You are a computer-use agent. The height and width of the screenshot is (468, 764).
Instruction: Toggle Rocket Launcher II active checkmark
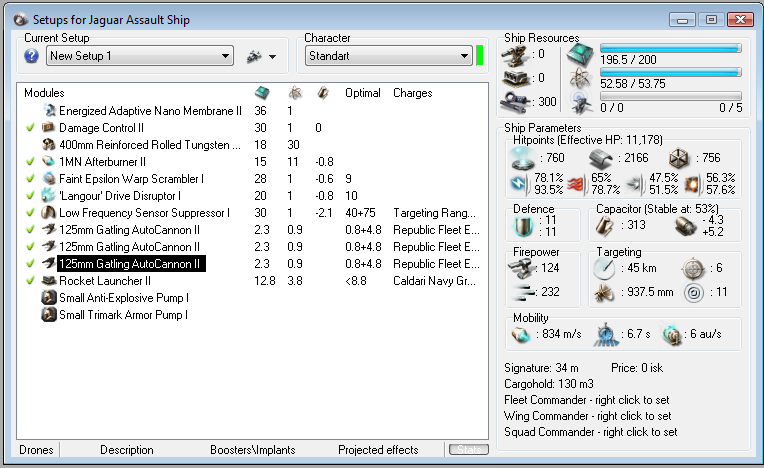coord(30,281)
